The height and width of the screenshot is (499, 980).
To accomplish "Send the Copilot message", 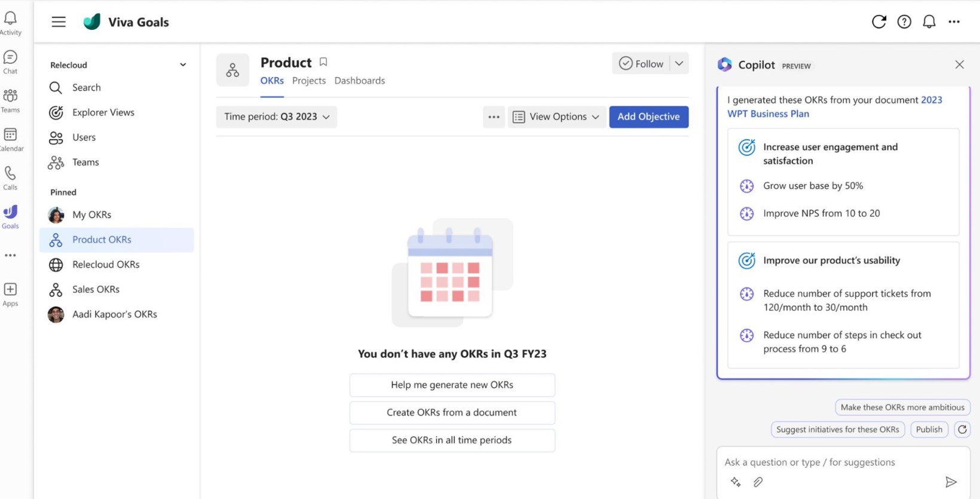I will tap(951, 482).
